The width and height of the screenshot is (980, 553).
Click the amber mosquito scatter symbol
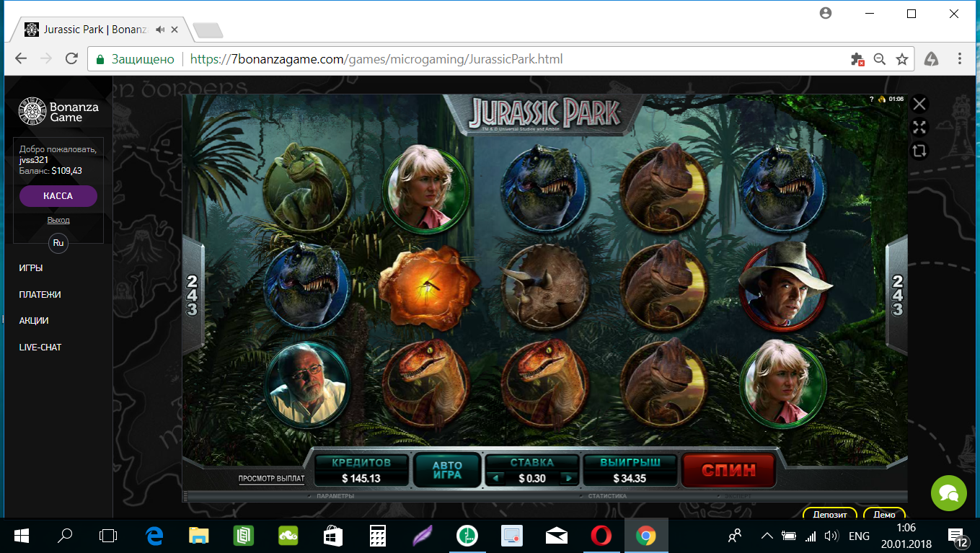tap(428, 287)
